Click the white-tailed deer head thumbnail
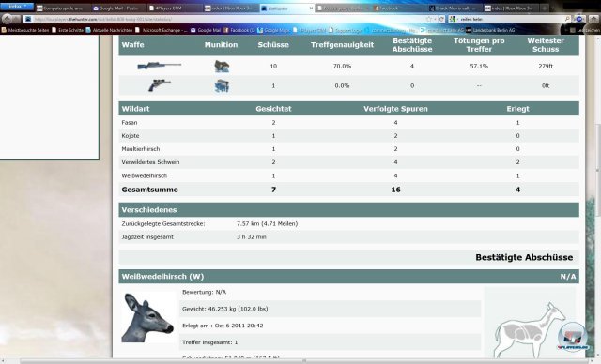601x364 pixels. coord(147,318)
